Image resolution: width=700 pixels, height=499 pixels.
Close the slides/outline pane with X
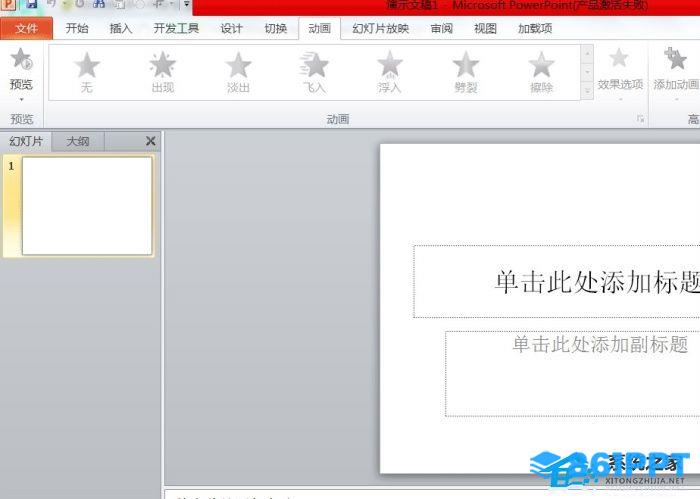click(151, 141)
